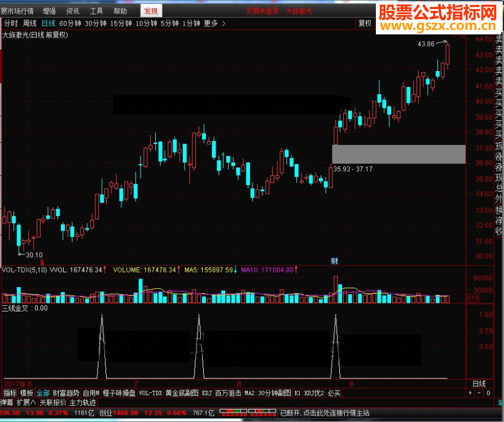The height and width of the screenshot is (422, 504).
Task: Click the VOLUME: 167476.34 value
Action: [144, 270]
